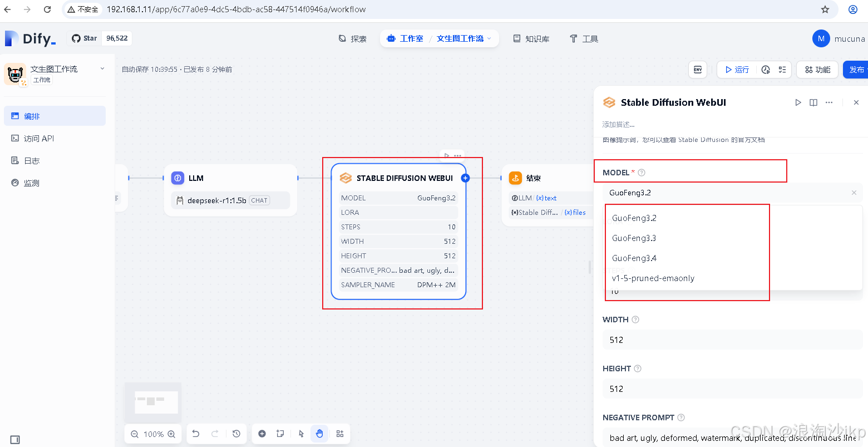Redo the canvas change
The image size is (868, 447).
click(x=215, y=434)
